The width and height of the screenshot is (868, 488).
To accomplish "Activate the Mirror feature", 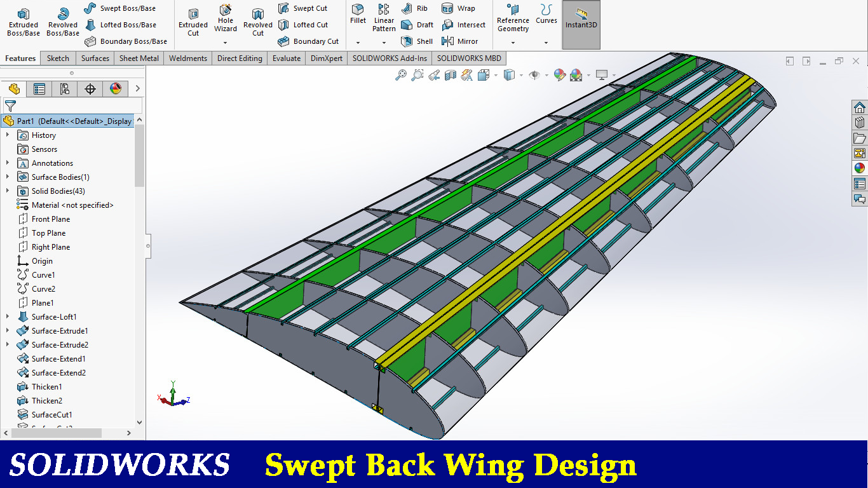I will (x=459, y=41).
